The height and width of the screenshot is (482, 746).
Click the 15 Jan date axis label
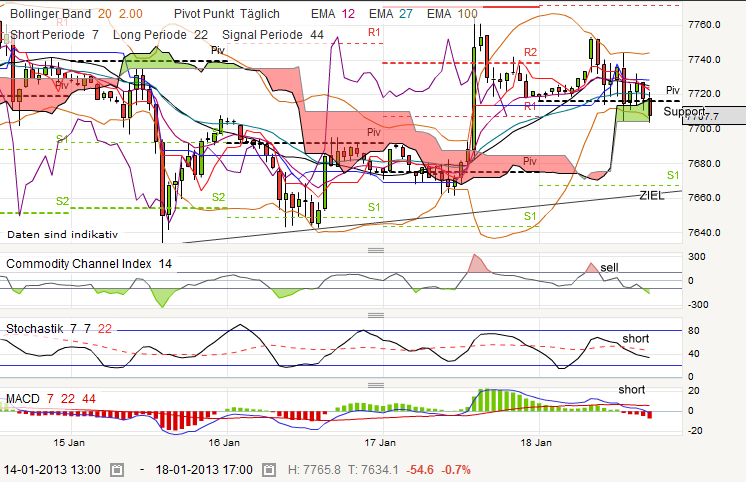pos(69,443)
